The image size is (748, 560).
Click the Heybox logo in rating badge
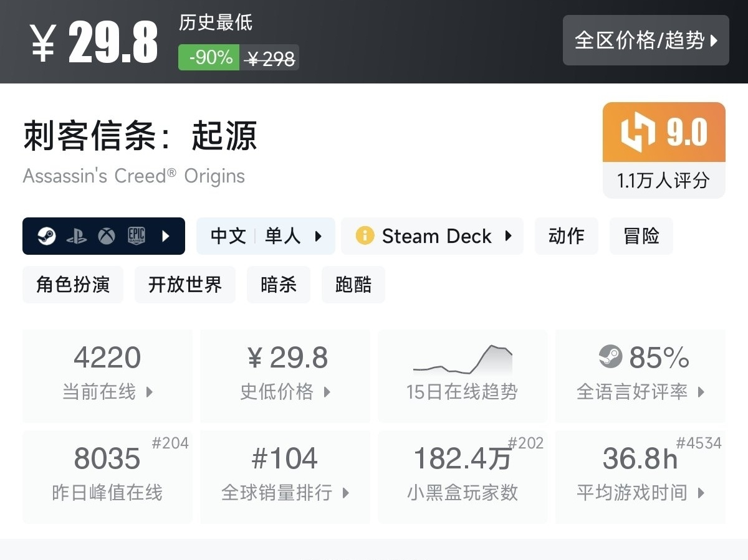click(638, 133)
